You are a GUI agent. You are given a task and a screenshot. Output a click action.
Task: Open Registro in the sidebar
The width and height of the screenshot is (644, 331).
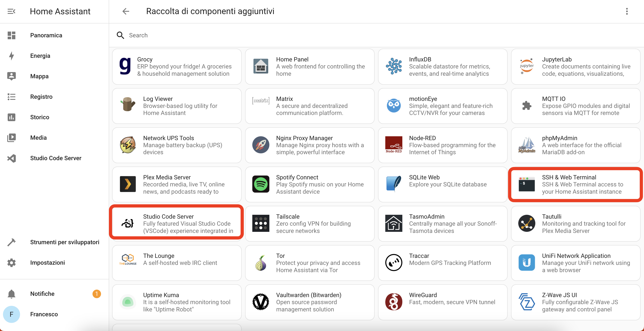(x=54, y=97)
